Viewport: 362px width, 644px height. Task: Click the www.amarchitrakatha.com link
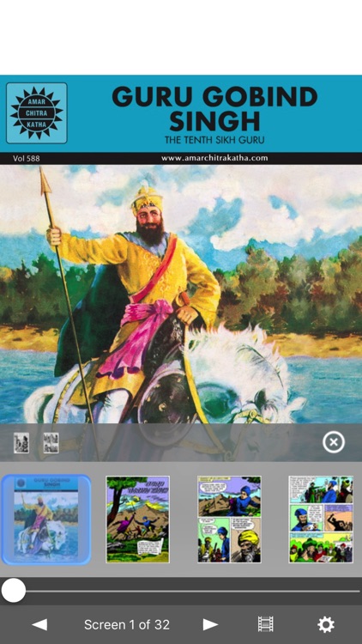[x=214, y=158]
